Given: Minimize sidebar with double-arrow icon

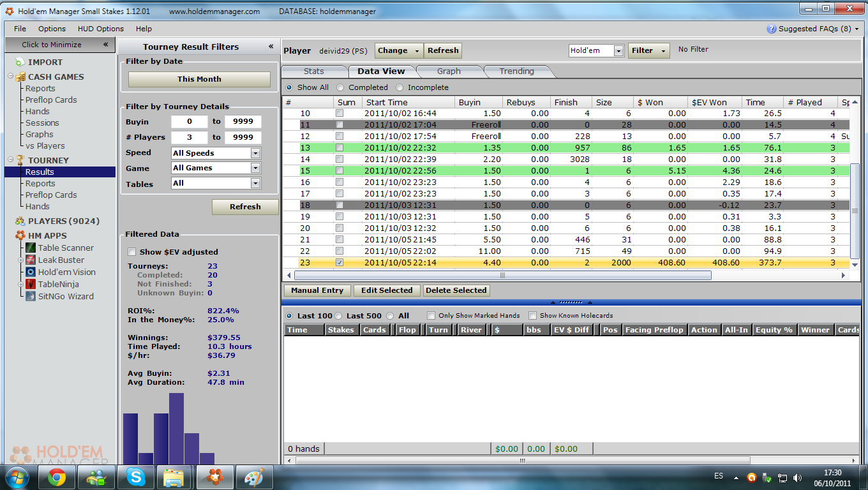Looking at the screenshot, I should click(106, 45).
